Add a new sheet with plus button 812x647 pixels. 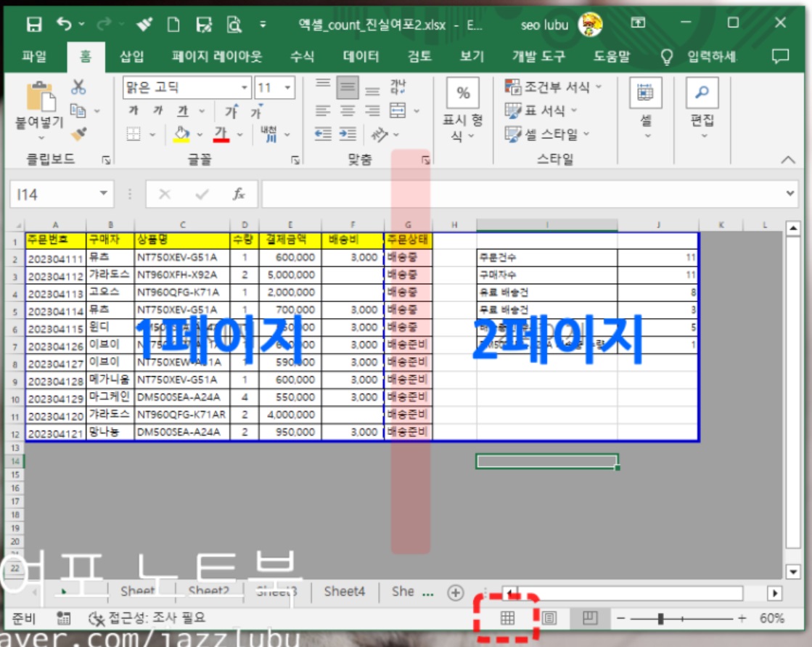tap(456, 593)
